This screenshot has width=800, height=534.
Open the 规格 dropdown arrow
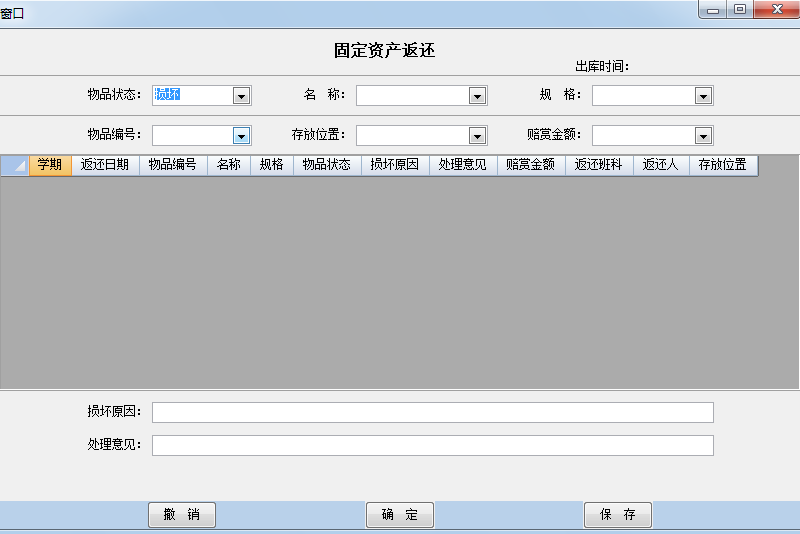[x=703, y=96]
